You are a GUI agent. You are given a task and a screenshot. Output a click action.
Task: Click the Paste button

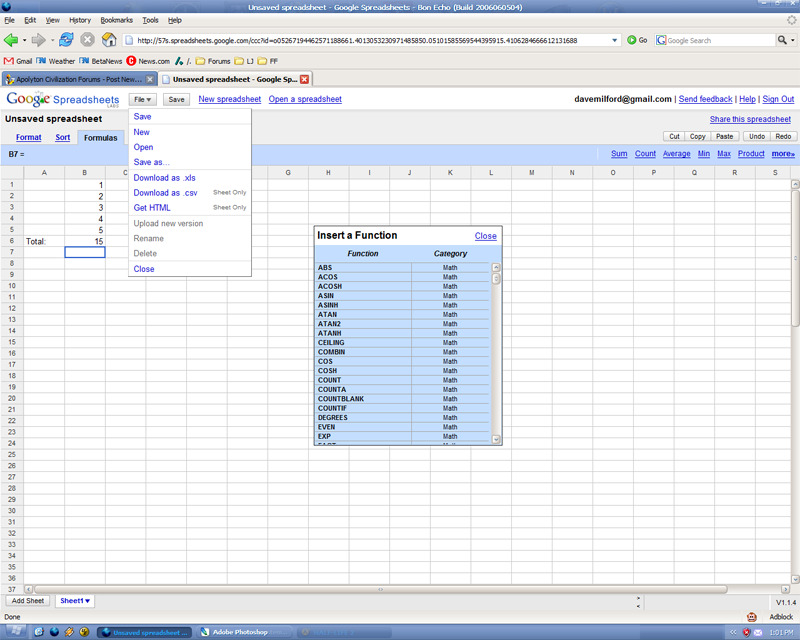pyautogui.click(x=724, y=136)
